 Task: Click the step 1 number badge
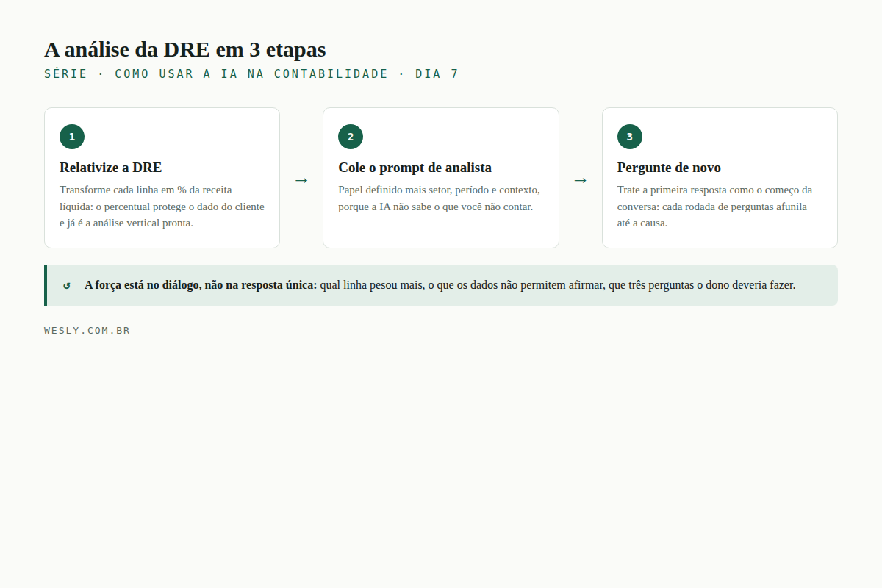(72, 137)
